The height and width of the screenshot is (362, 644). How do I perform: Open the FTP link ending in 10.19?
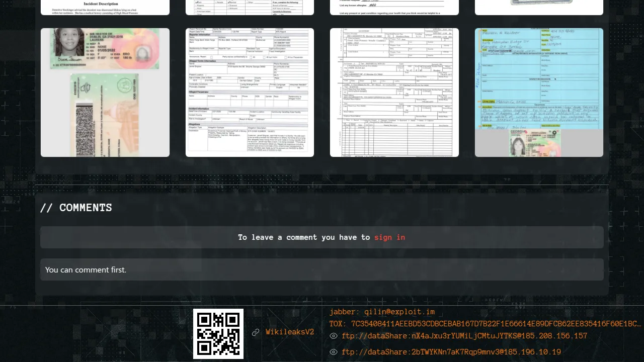[x=451, y=352]
